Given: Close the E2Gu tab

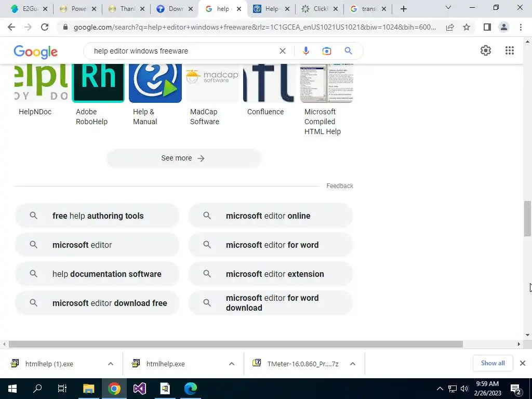Looking at the screenshot, I should (x=45, y=9).
